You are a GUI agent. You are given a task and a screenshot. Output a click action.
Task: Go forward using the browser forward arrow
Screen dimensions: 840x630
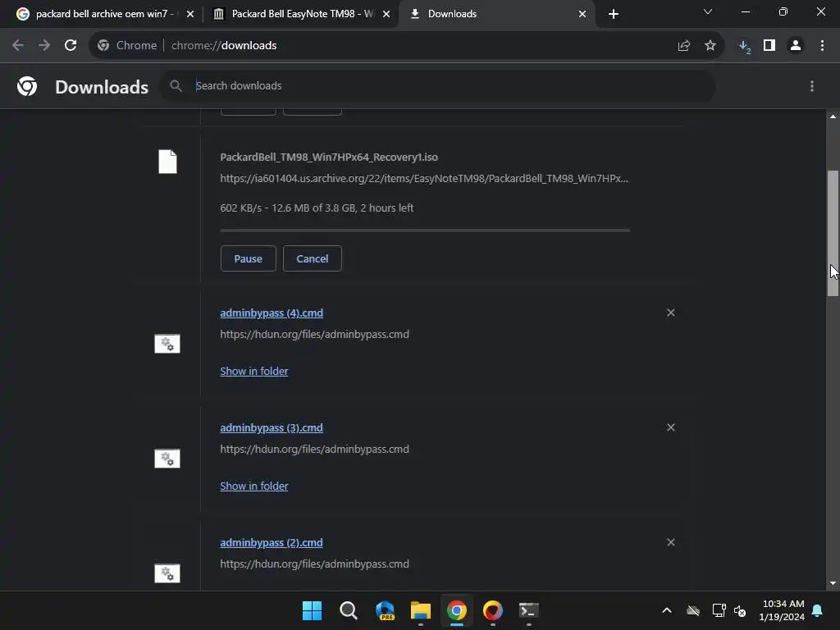point(44,46)
